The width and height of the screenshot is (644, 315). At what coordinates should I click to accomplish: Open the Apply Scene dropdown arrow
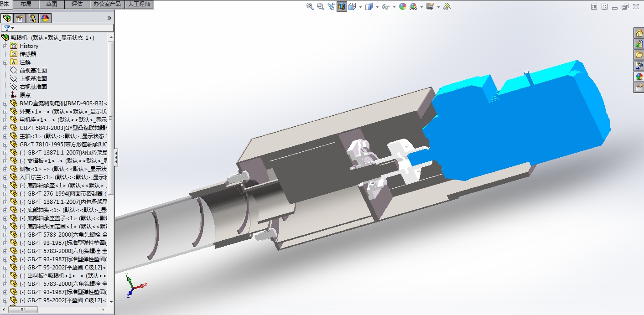(x=421, y=7)
